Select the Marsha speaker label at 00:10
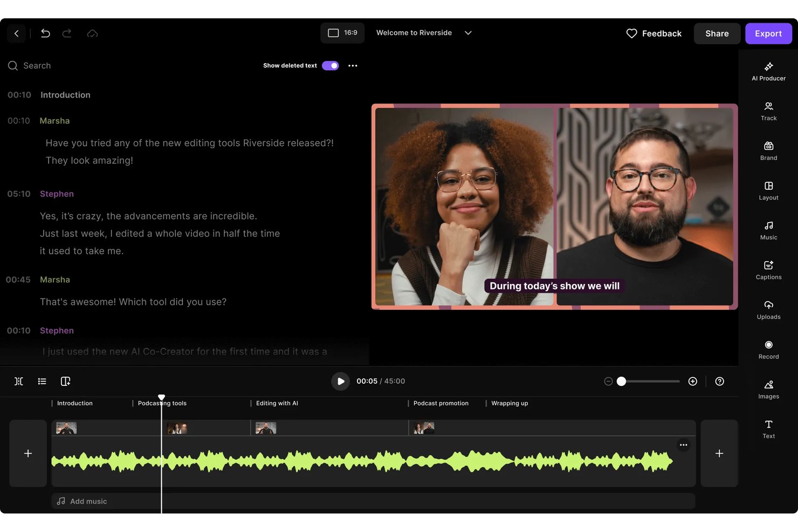The width and height of the screenshot is (798, 532). click(x=54, y=121)
